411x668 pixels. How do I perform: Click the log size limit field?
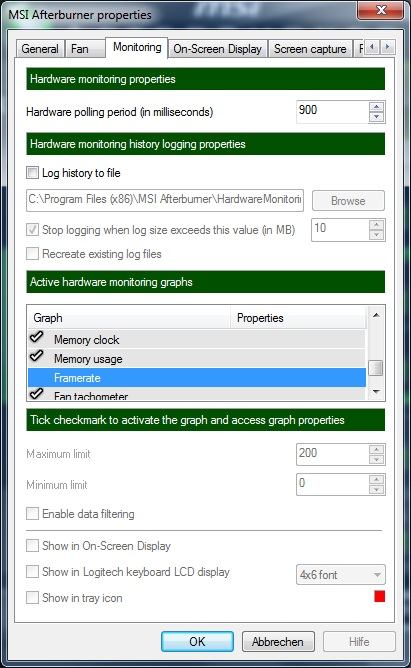tap(340, 230)
